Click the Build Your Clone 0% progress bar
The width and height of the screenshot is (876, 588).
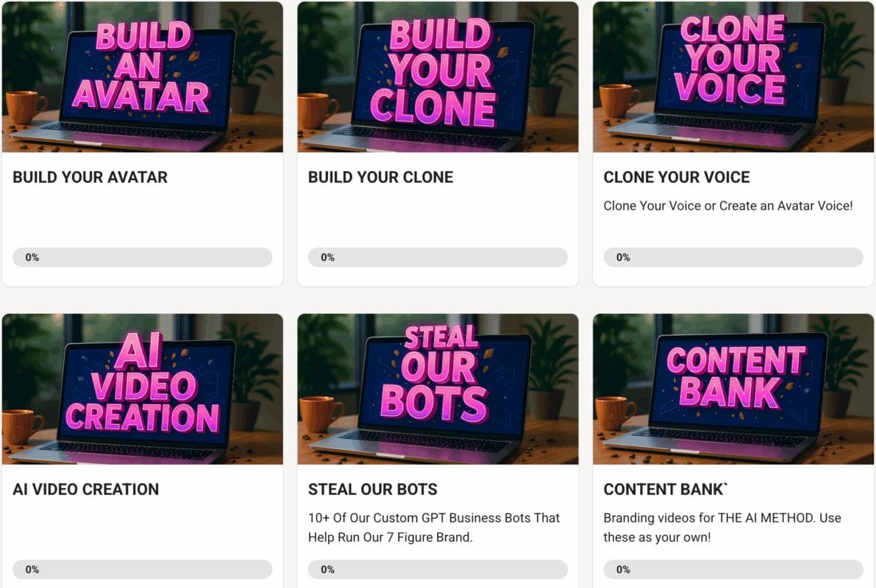[x=438, y=257]
